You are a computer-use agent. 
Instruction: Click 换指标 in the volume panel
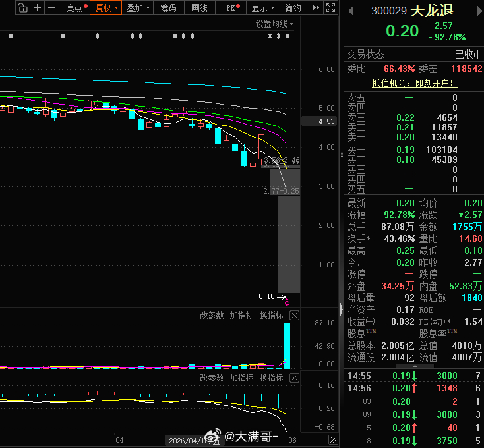point(271,315)
